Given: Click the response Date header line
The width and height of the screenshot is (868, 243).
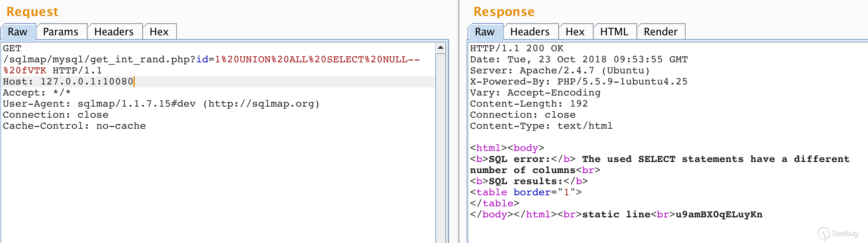Looking at the screenshot, I should [x=579, y=60].
